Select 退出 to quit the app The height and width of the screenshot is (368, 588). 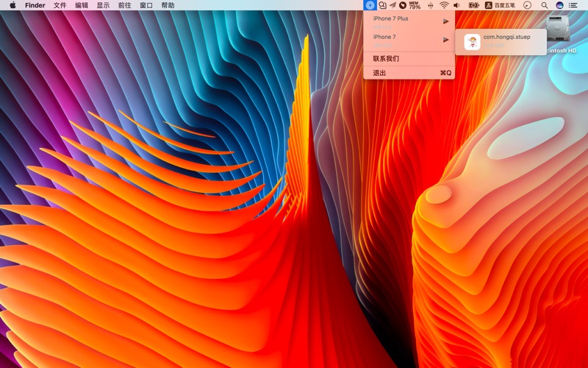pos(379,73)
